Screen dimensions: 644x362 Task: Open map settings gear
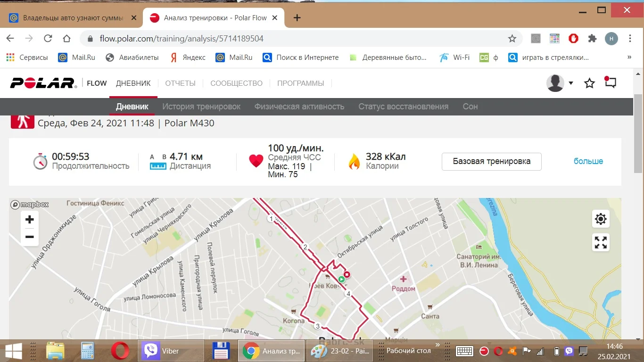[x=601, y=219]
